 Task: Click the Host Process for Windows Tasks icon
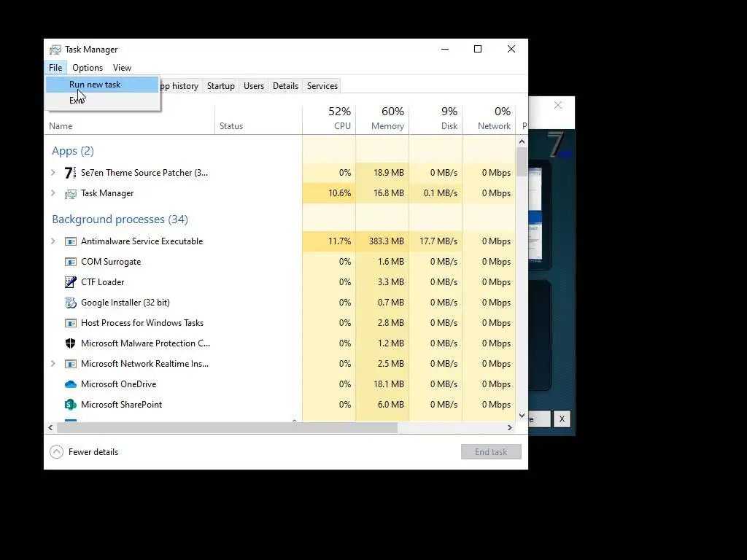(x=71, y=323)
